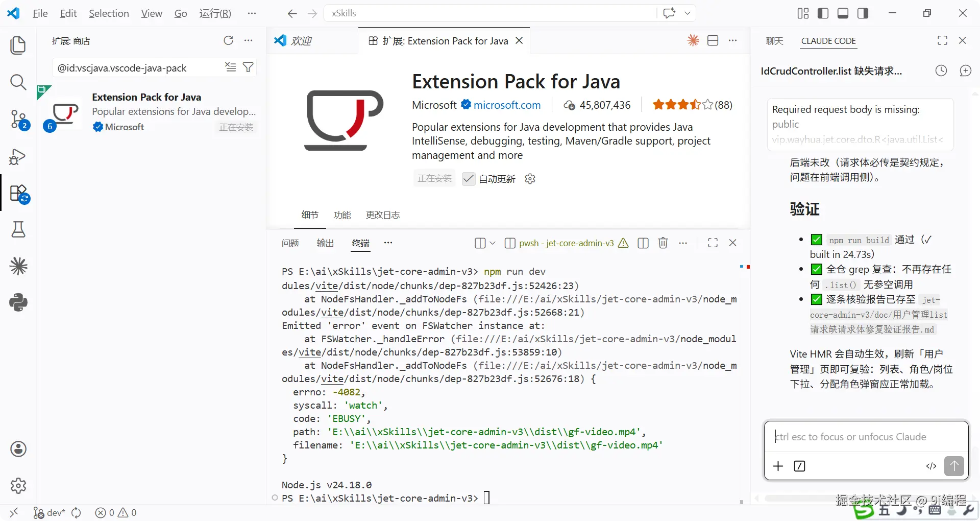980x521 pixels.
Task: Close the terminal panel
Action: (x=733, y=243)
